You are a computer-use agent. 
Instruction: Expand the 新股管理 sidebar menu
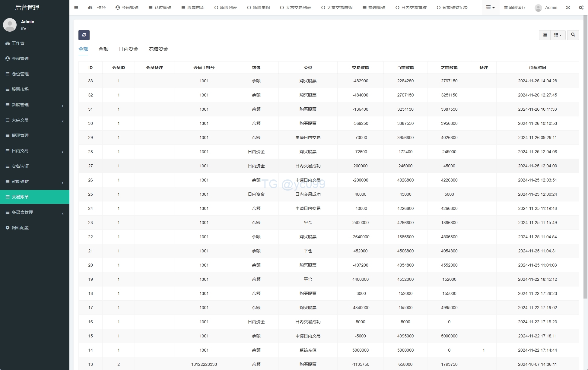point(35,105)
